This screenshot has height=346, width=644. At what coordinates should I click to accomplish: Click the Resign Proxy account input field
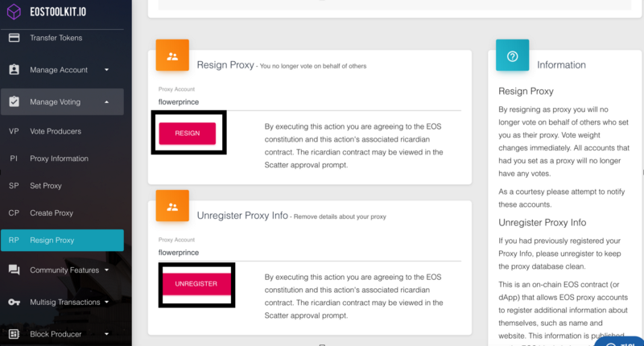click(309, 102)
